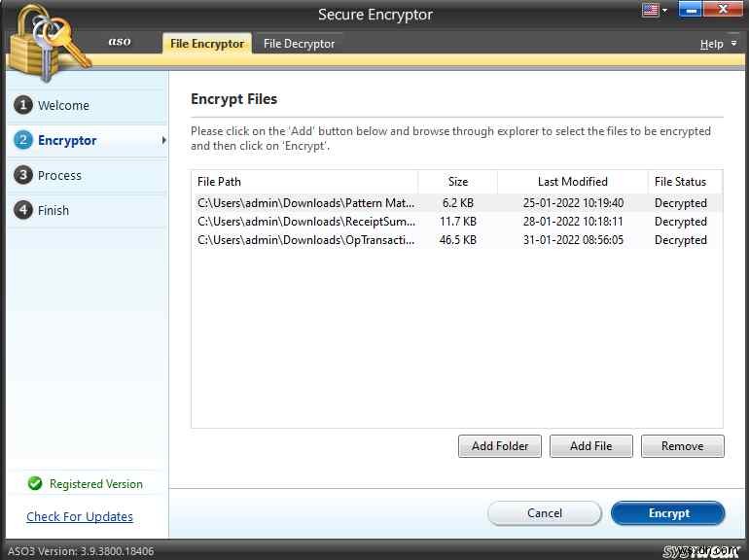Open the Check For Updates link

pos(80,516)
